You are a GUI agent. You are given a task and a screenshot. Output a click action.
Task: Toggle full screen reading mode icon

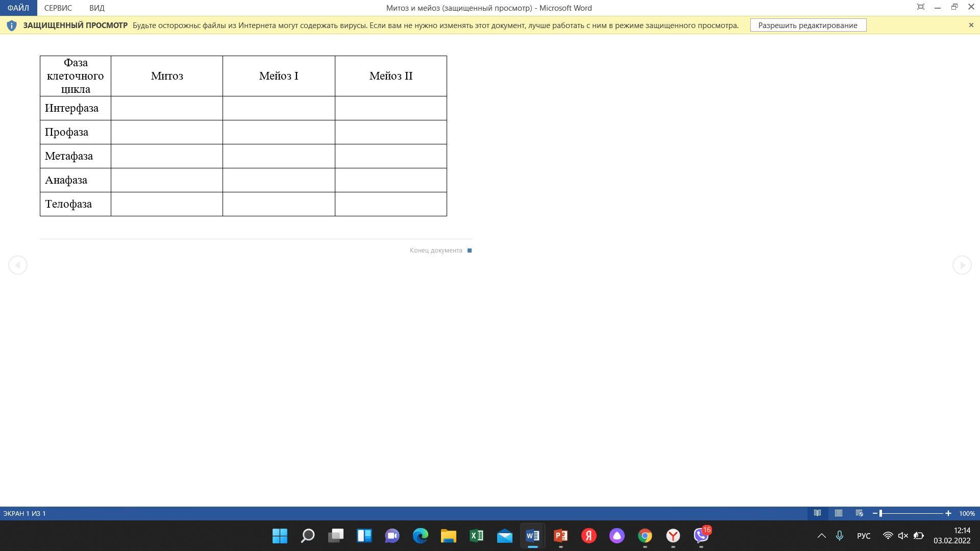coord(921,7)
